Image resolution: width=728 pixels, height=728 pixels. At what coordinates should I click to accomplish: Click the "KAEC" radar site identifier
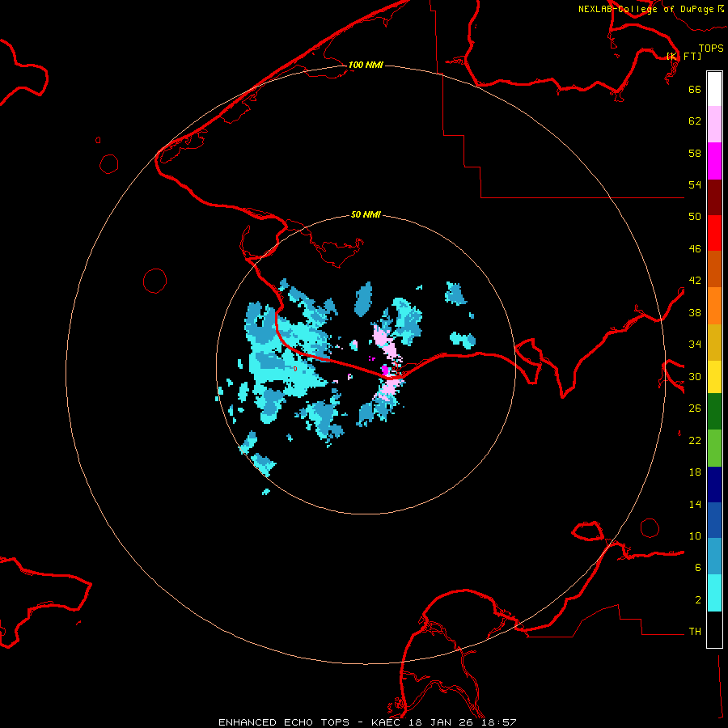[387, 722]
